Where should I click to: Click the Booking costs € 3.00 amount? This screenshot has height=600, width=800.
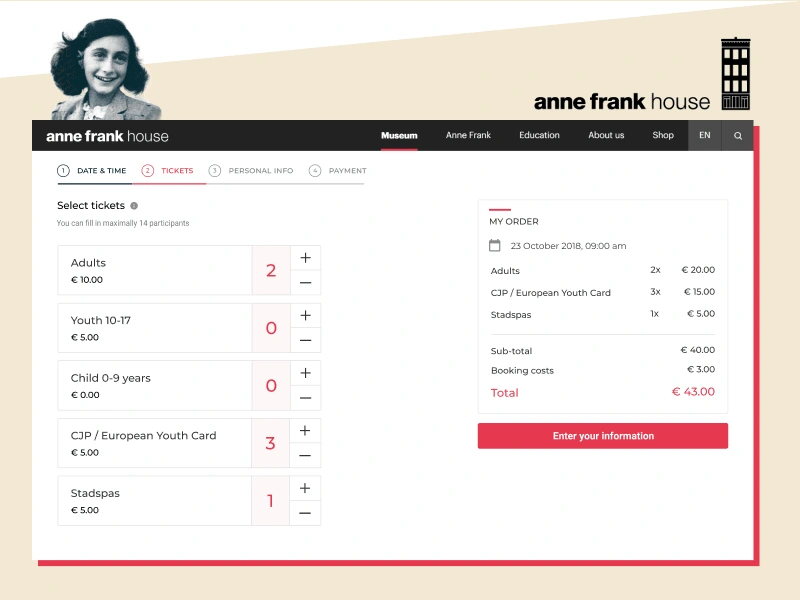tap(701, 369)
